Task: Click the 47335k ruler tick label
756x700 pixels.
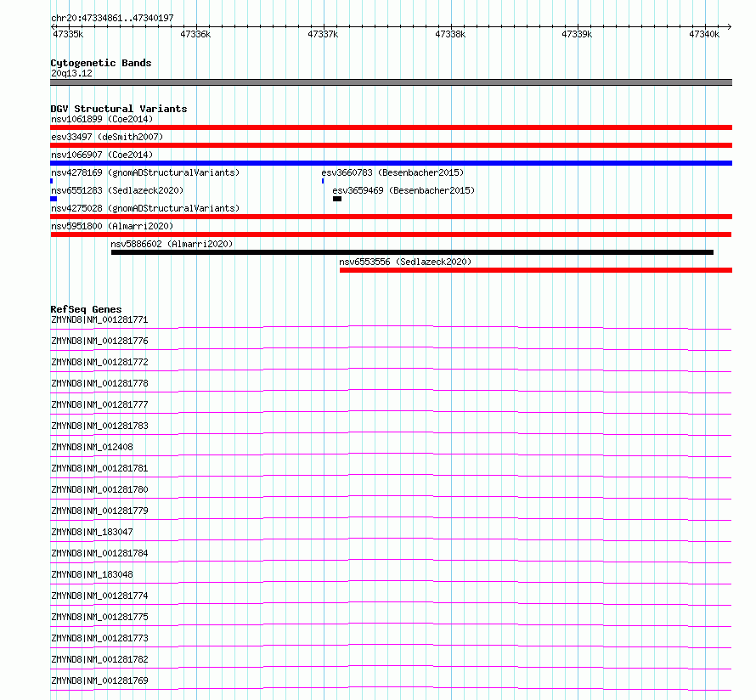Action: [68, 34]
